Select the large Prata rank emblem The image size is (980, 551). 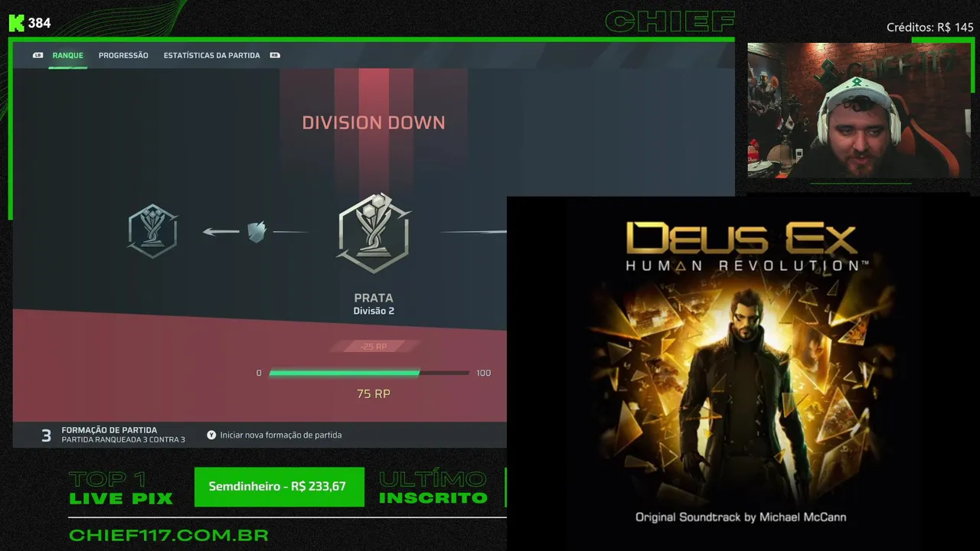point(374,233)
